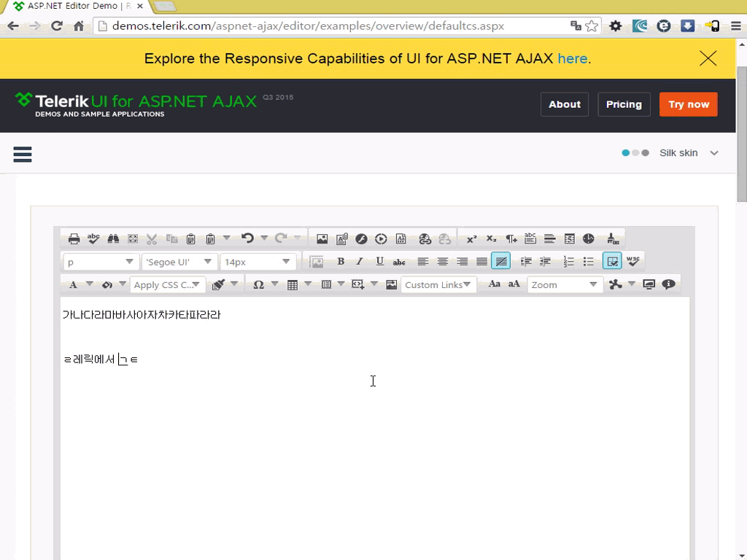Open the Custom Links dropdown

click(438, 285)
